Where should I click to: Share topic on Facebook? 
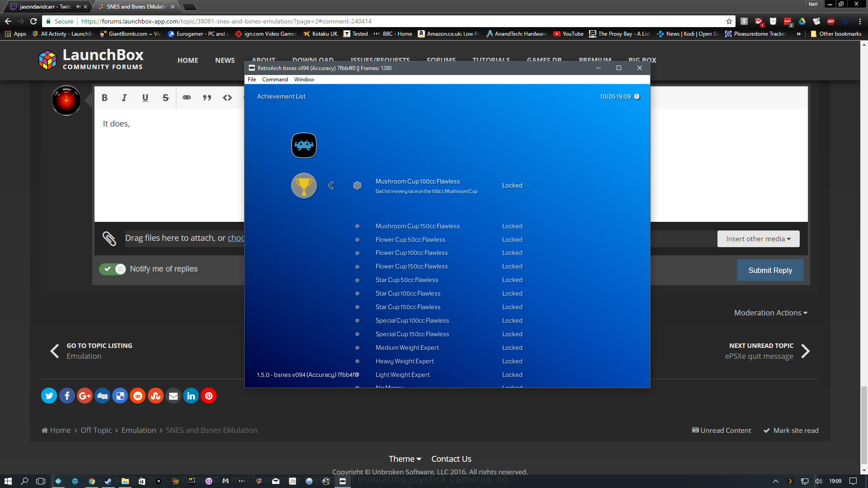coord(67,396)
